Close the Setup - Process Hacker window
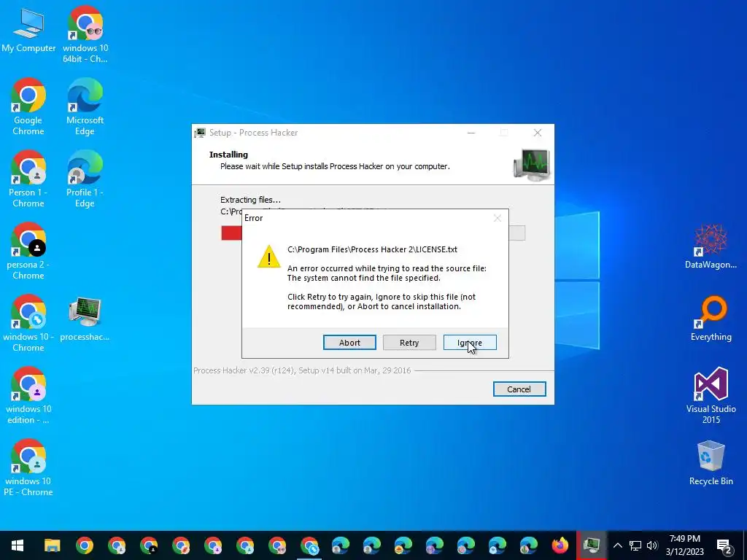The width and height of the screenshot is (747, 560). click(538, 133)
